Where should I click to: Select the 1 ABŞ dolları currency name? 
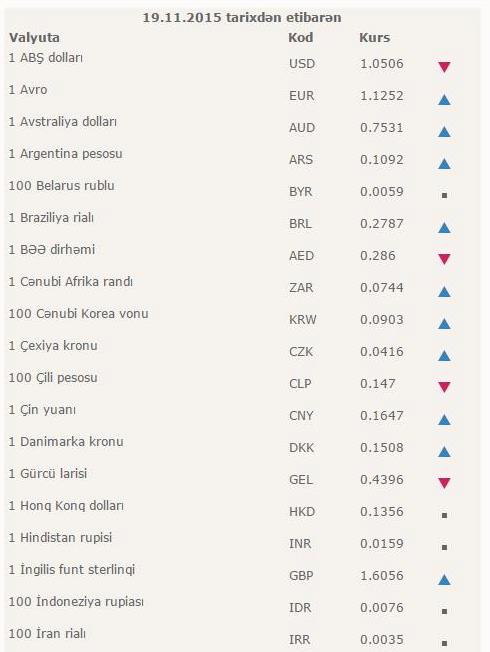click(x=46, y=57)
